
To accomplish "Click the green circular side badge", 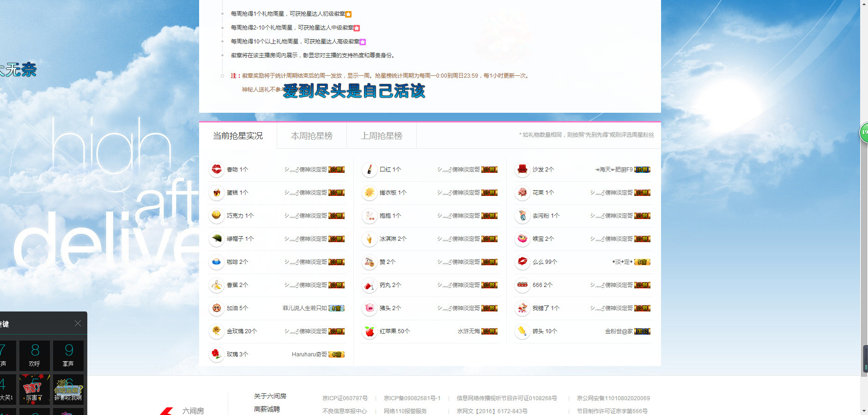I will pos(863,133).
